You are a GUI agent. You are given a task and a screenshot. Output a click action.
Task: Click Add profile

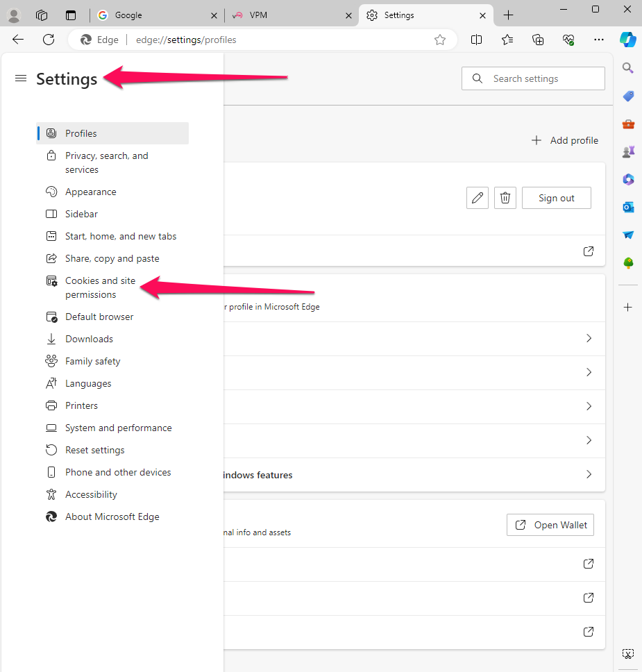point(564,140)
